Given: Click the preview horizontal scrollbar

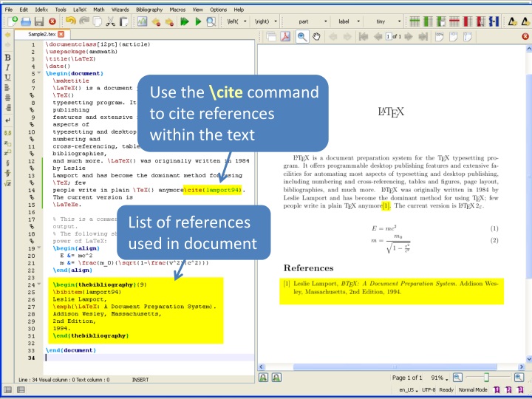Looking at the screenshot, I should (395, 366).
